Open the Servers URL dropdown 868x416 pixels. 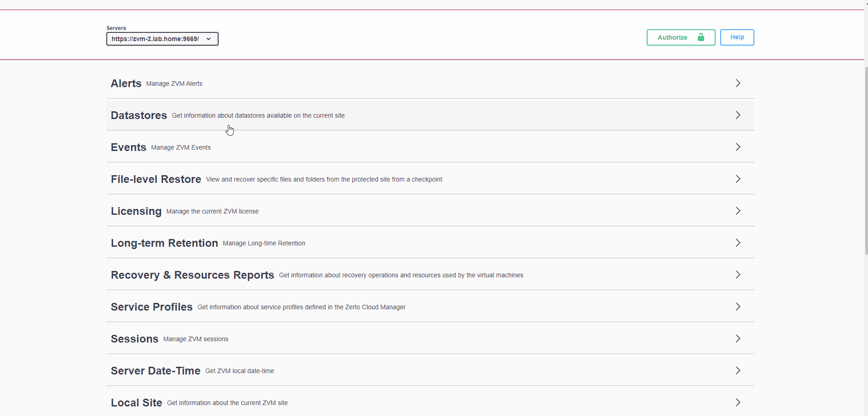click(162, 39)
